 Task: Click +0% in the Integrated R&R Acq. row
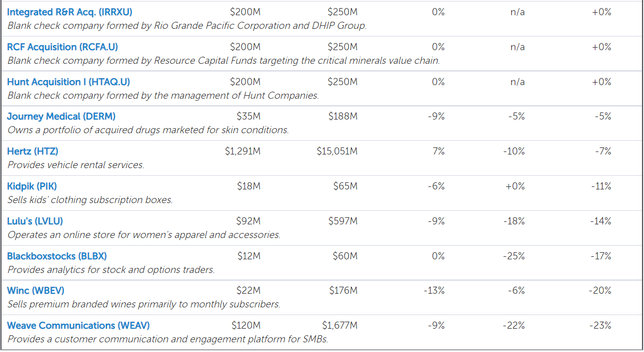602,12
